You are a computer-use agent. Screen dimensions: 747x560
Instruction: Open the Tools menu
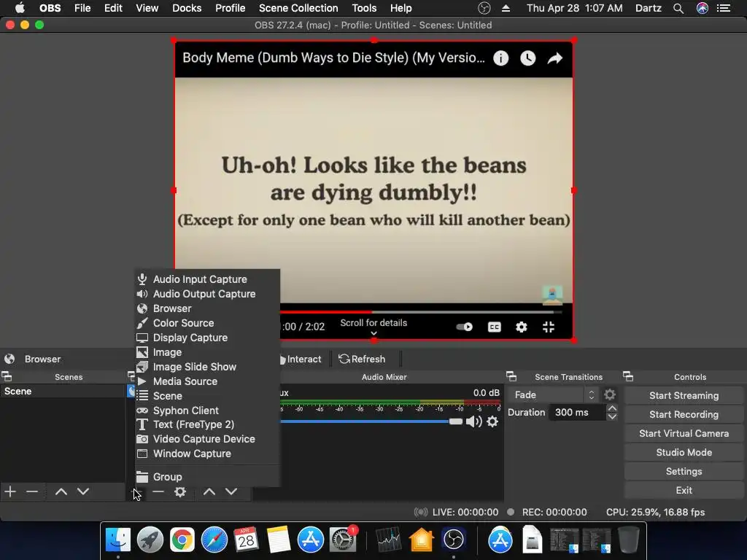click(x=364, y=8)
